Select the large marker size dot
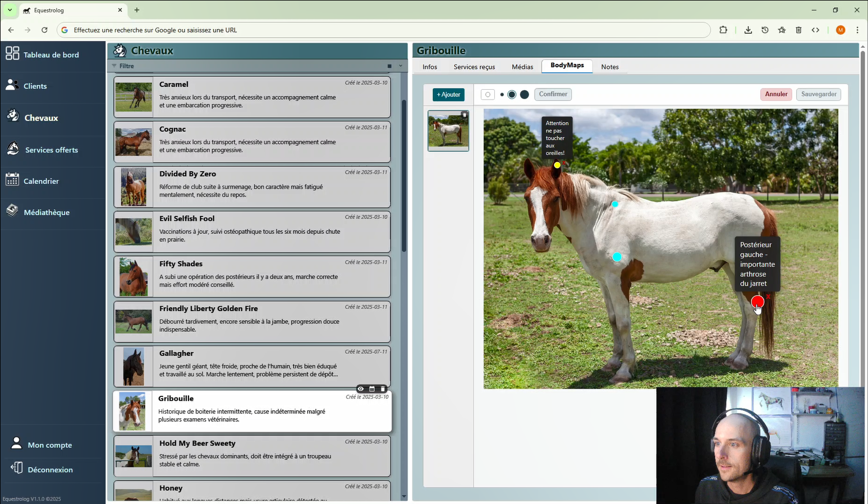 525,95
